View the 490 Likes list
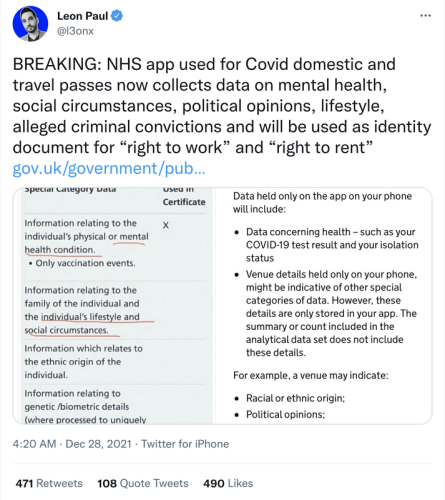445x500 pixels. point(228,483)
